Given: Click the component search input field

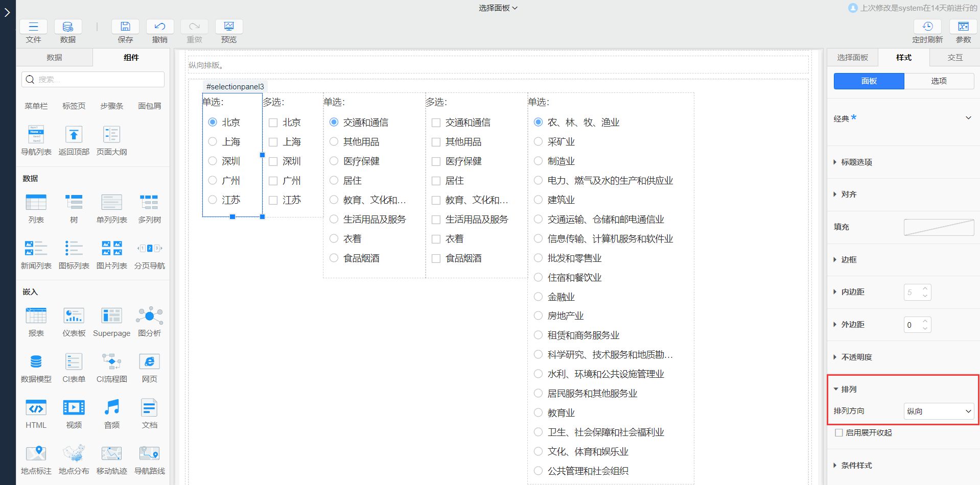Looking at the screenshot, I should [x=92, y=80].
